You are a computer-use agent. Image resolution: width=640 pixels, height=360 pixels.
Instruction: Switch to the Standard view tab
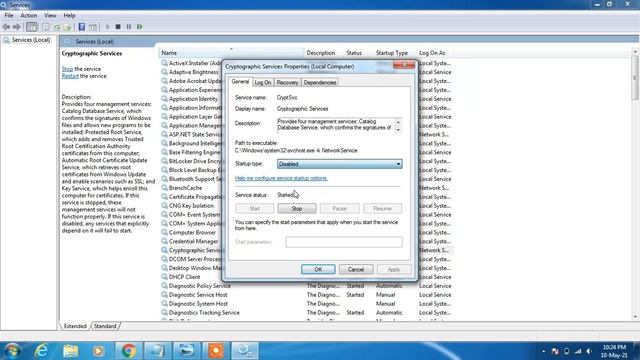tap(105, 326)
